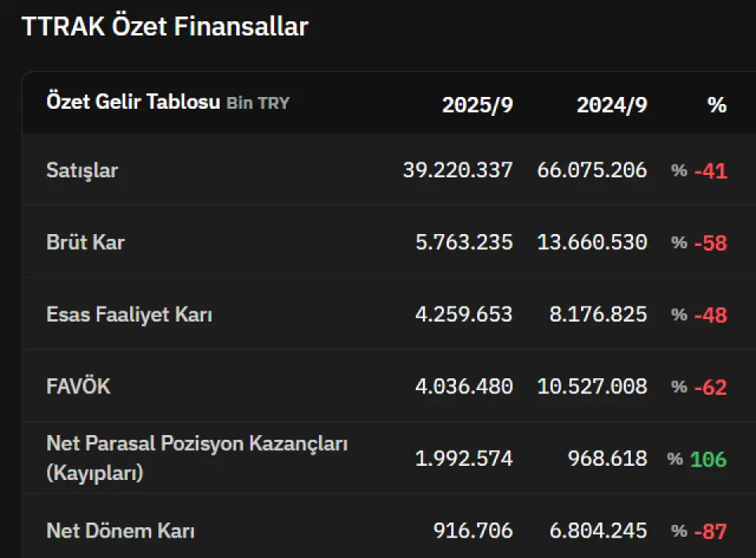The width and height of the screenshot is (756, 558).
Task: Click the red -87 percent change value
Action: pos(710,531)
